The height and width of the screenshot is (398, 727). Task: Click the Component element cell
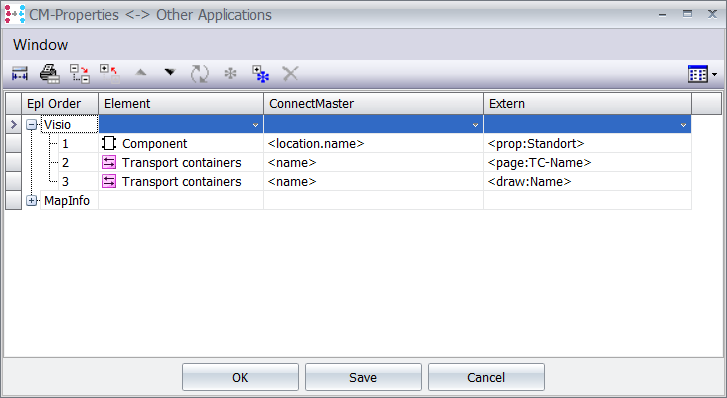pyautogui.click(x=181, y=143)
